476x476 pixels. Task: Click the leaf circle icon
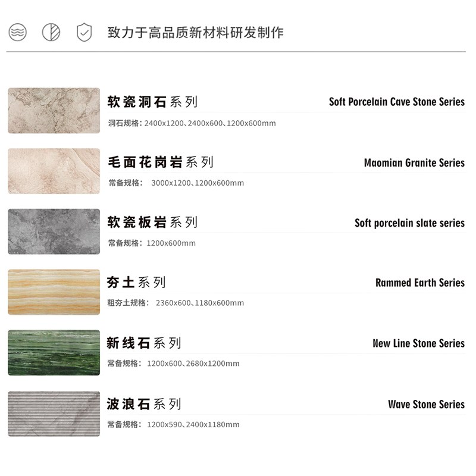pyautogui.click(x=51, y=32)
